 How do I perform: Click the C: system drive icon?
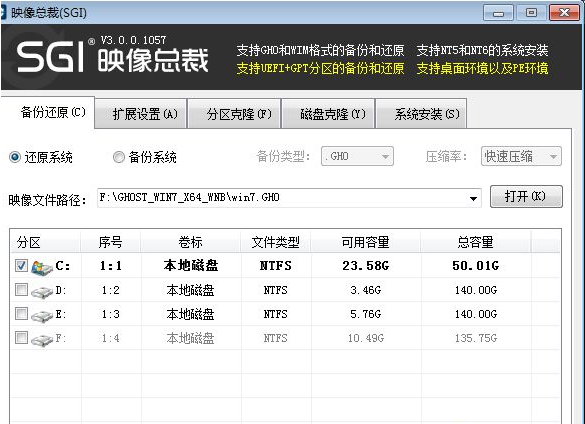tap(42, 267)
